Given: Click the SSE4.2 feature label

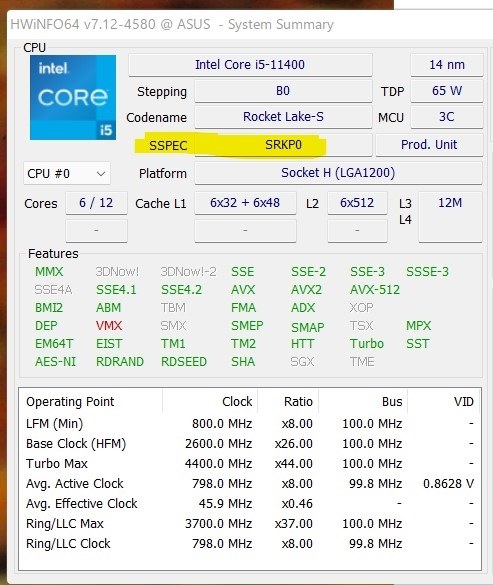Looking at the screenshot, I should [x=181, y=290].
